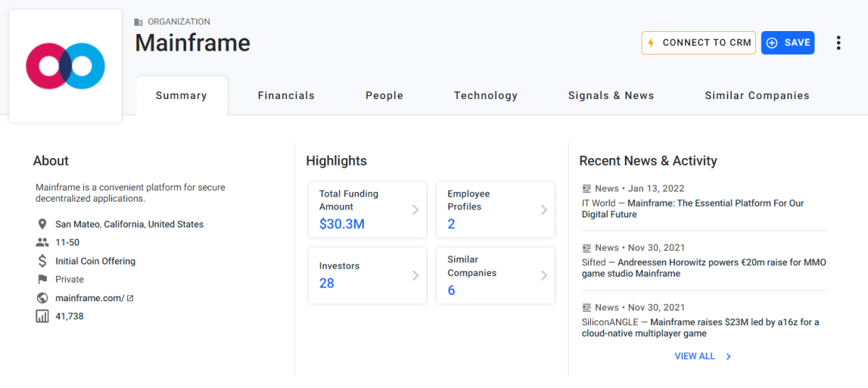Image resolution: width=868 pixels, height=388 pixels.
Task: Open the IT World Mainframe news article
Action: [692, 209]
